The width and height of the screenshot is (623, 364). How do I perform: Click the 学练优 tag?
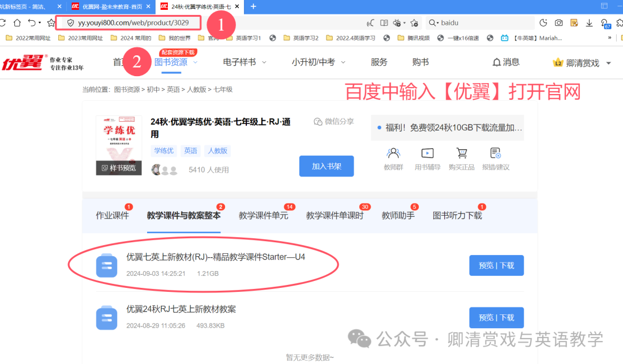tap(164, 151)
